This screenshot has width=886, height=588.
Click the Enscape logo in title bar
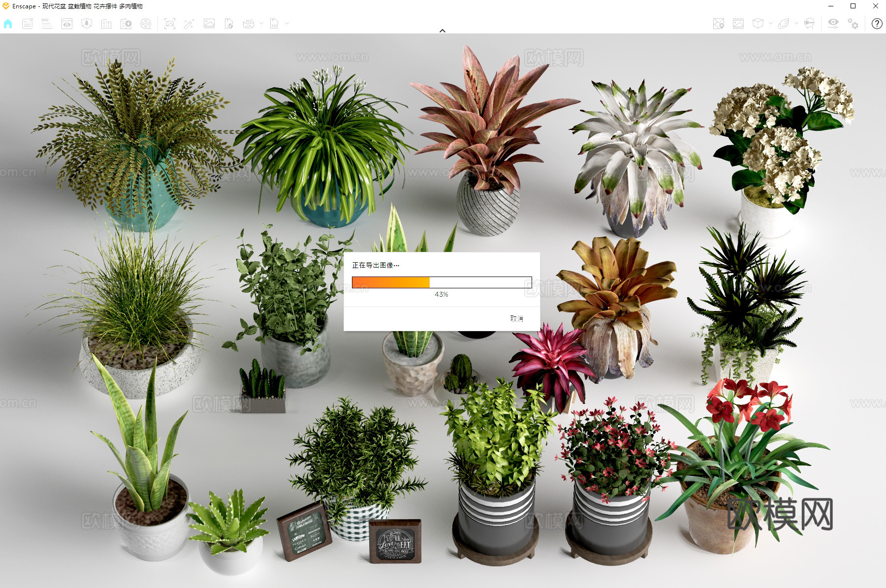(x=6, y=6)
